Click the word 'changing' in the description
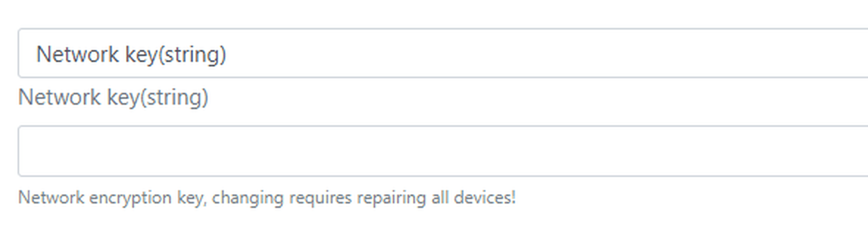 click(248, 199)
